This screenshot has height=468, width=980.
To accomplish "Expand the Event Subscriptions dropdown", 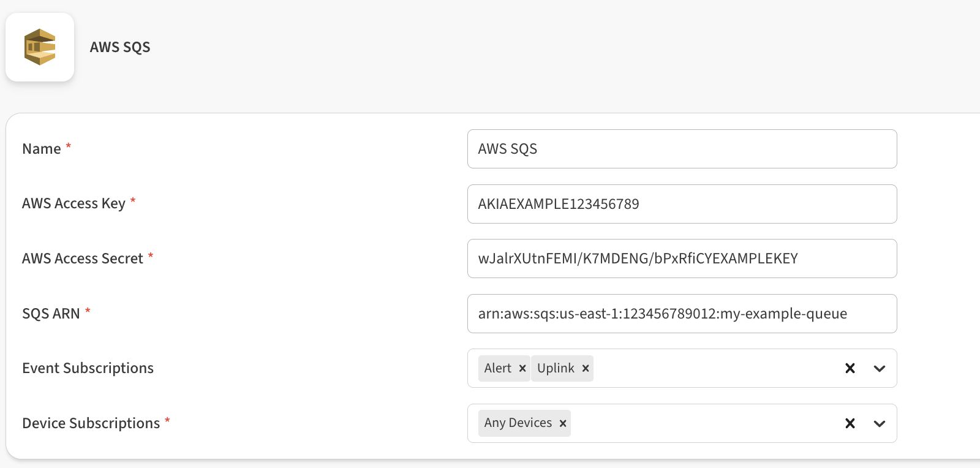I will [880, 368].
